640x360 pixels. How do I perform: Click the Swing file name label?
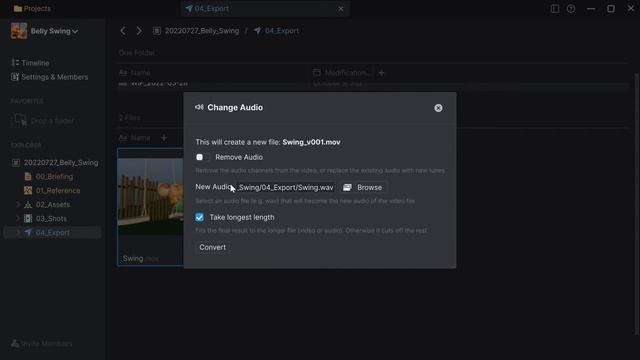(x=133, y=258)
